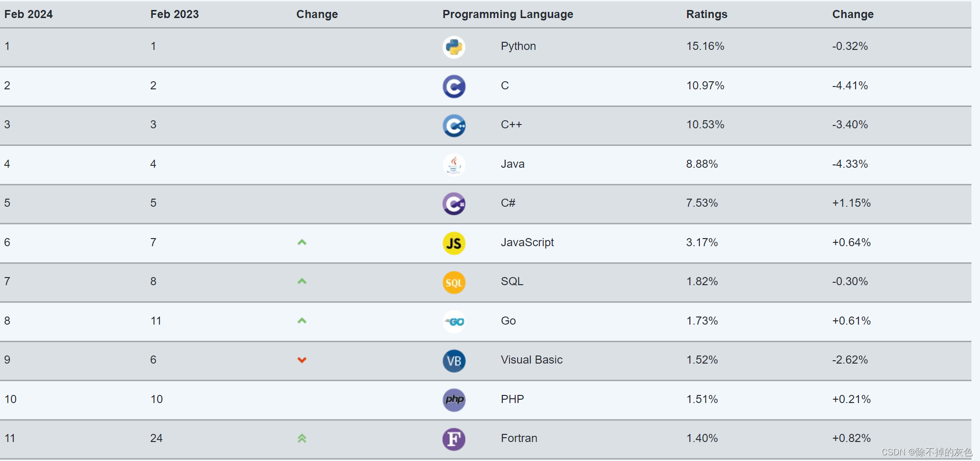Screen dimensions: 980x461
Task: Click the Java coffee cup icon
Action: (454, 165)
